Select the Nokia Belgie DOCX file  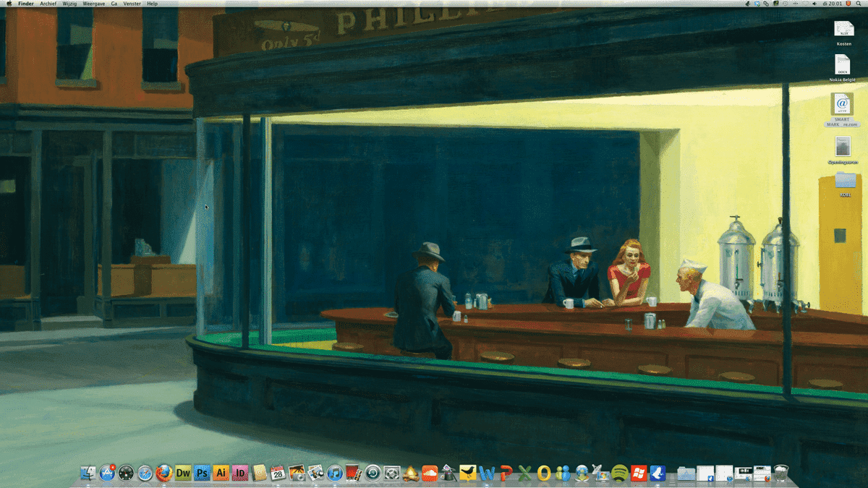coord(843,69)
